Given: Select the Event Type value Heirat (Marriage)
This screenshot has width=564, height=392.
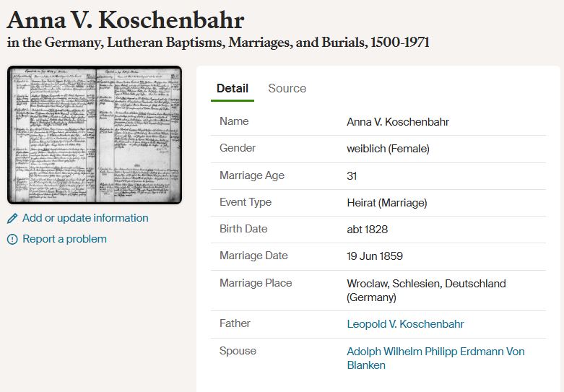Looking at the screenshot, I should 386,203.
